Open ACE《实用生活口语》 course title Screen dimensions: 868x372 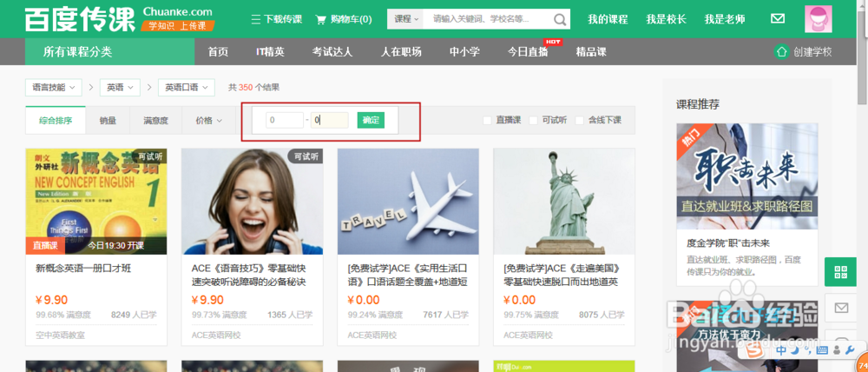point(408,276)
